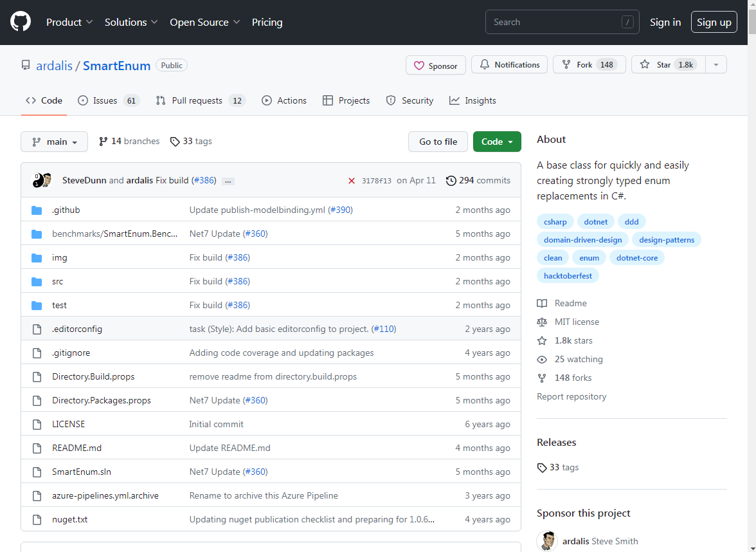Click the book icon next to Readme
756x552 pixels.
pos(542,304)
